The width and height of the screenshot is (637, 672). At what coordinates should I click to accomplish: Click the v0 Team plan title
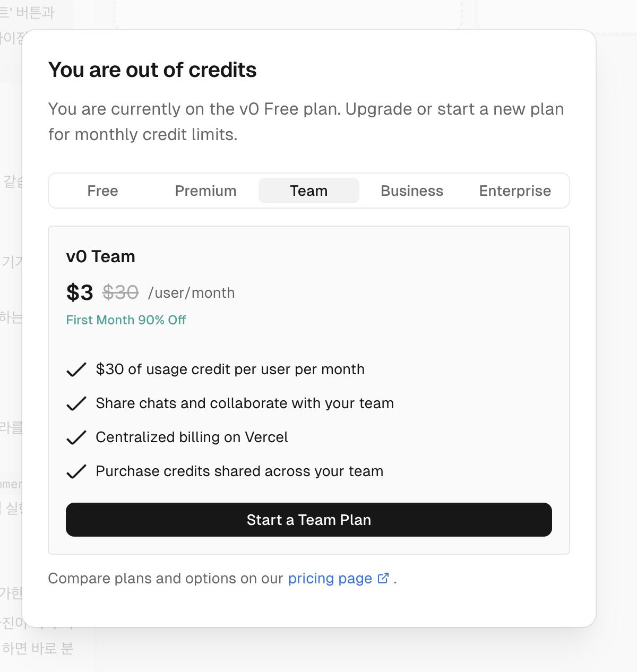100,257
